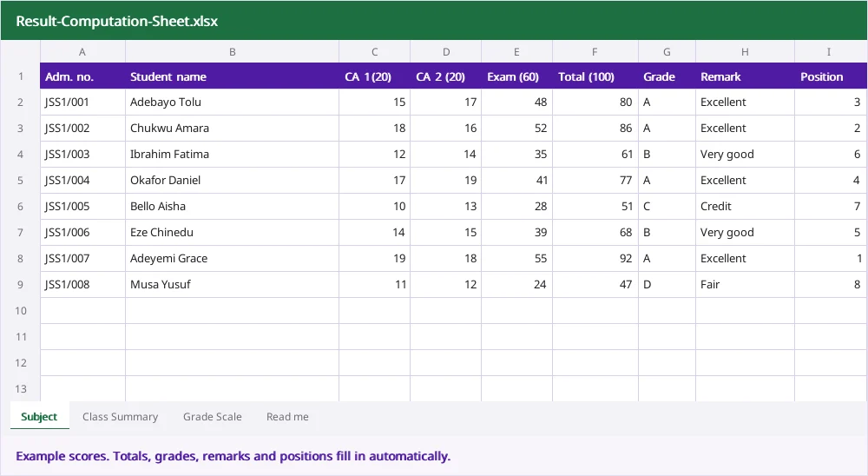
Task: Select column I header
Action: tap(829, 51)
